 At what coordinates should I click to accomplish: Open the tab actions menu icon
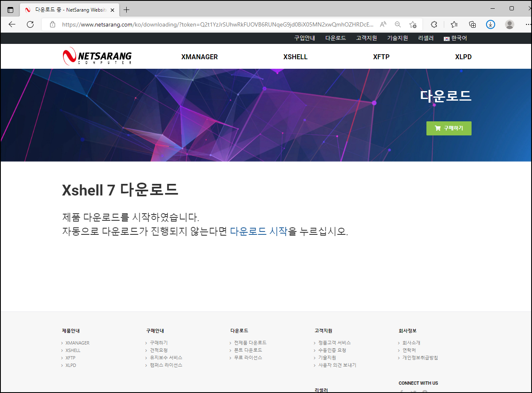click(10, 10)
